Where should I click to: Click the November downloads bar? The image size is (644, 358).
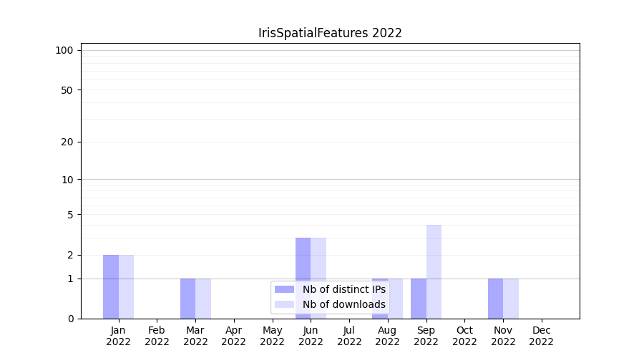coord(511,299)
